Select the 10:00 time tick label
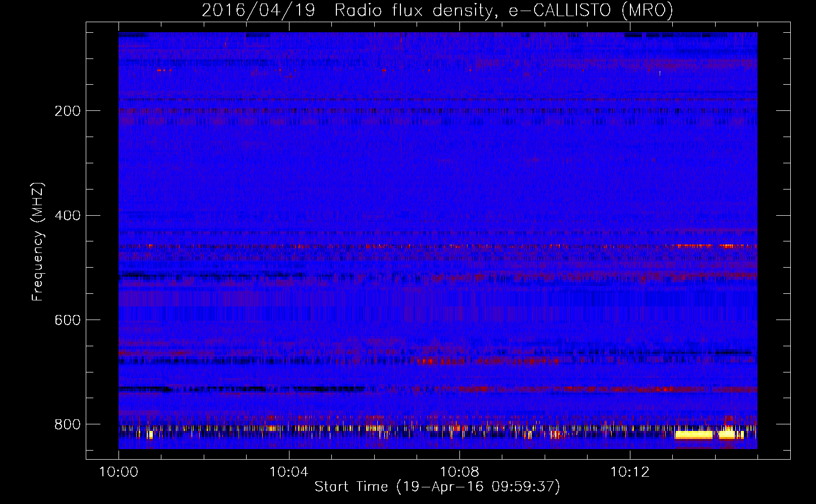The image size is (816, 504). point(119,472)
